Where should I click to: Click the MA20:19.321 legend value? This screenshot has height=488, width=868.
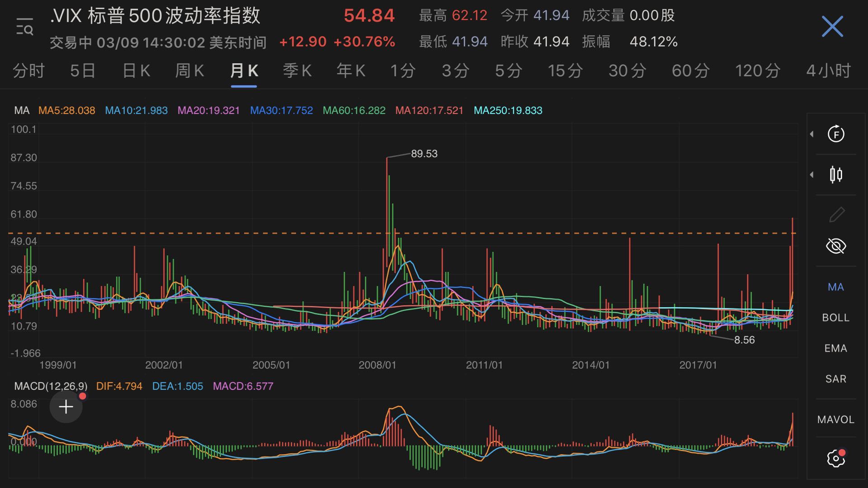208,111
